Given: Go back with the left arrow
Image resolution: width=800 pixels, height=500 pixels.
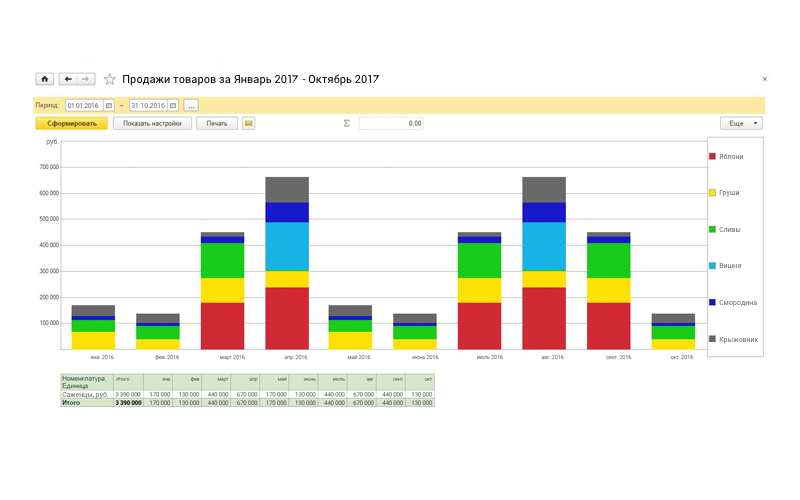Looking at the screenshot, I should 68,79.
